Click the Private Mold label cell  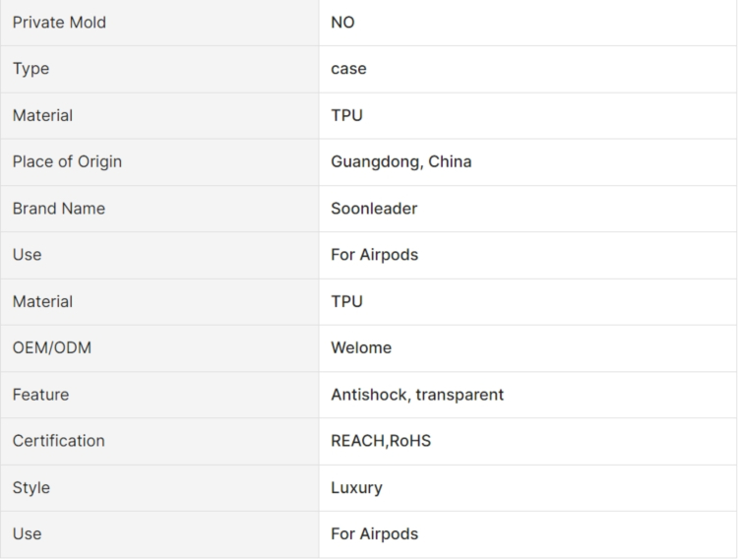(59, 23)
